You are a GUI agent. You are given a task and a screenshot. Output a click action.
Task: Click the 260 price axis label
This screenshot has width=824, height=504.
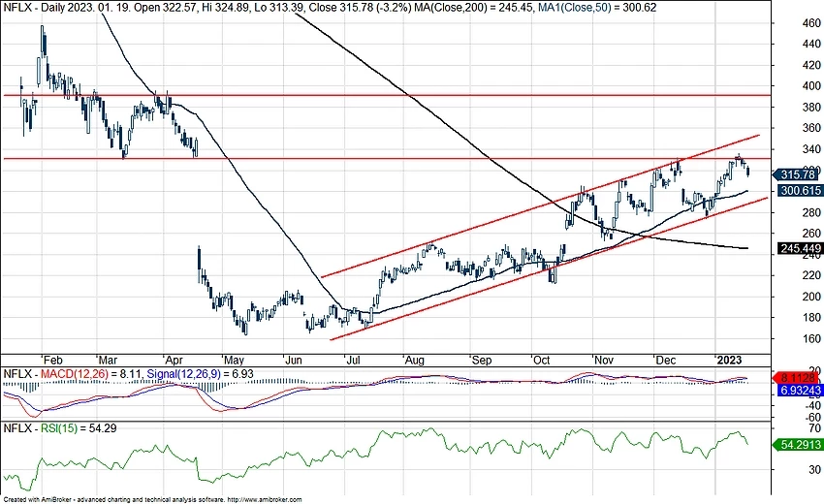pyautogui.click(x=811, y=233)
